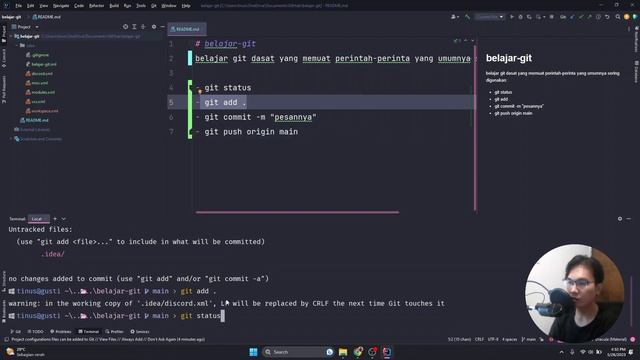The width and height of the screenshot is (640, 360).
Task: Open Project panel settings gear
Action: point(154,27)
